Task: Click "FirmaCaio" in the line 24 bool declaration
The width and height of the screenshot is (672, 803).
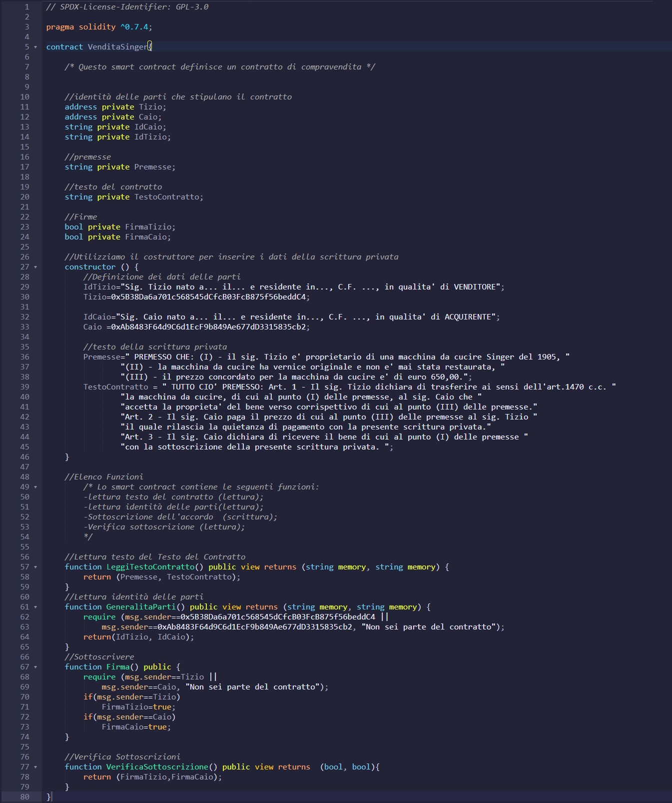Action: 145,237
